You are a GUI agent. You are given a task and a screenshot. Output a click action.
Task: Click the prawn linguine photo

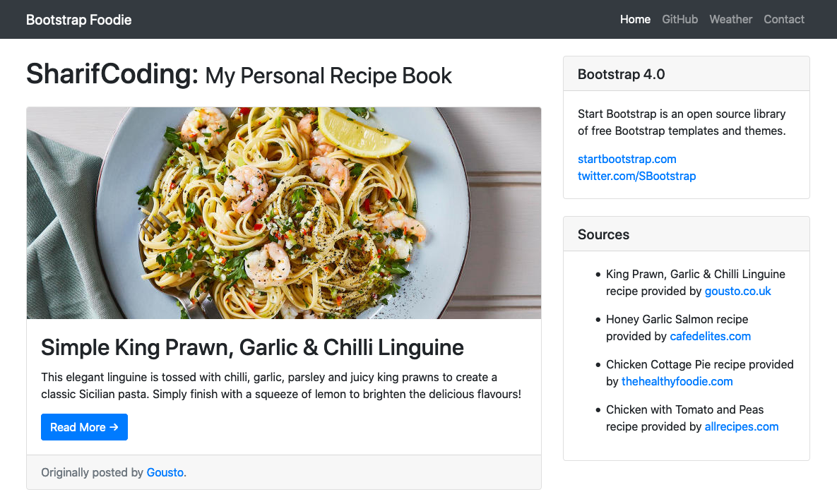pos(284,213)
